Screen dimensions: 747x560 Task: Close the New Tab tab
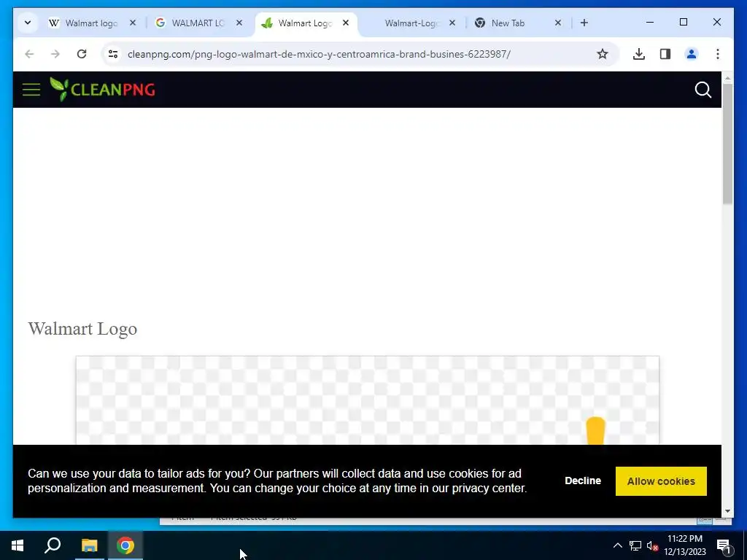coord(558,23)
